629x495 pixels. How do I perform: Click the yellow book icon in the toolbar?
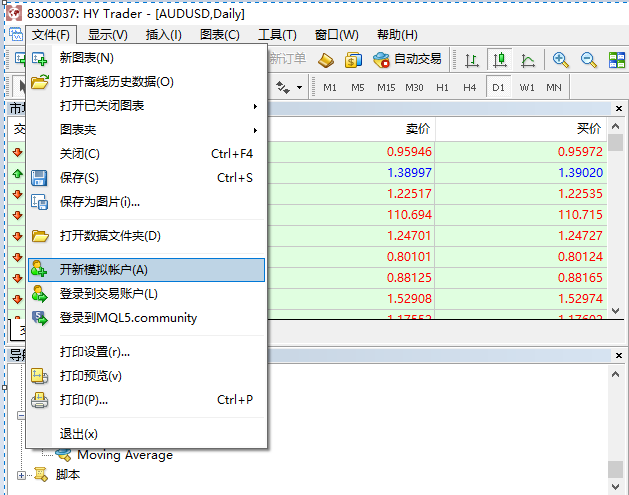pos(327,60)
